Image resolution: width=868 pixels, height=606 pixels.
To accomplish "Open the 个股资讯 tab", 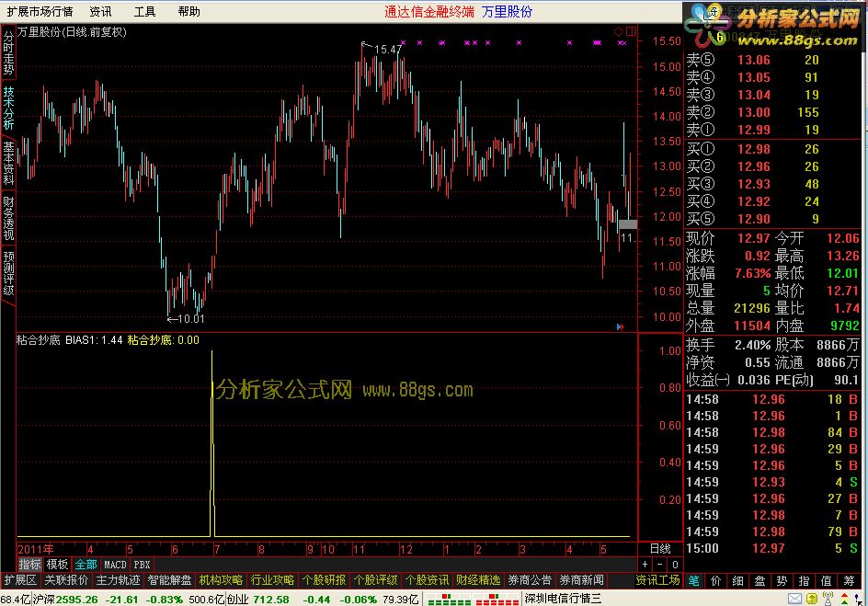I will (x=427, y=580).
